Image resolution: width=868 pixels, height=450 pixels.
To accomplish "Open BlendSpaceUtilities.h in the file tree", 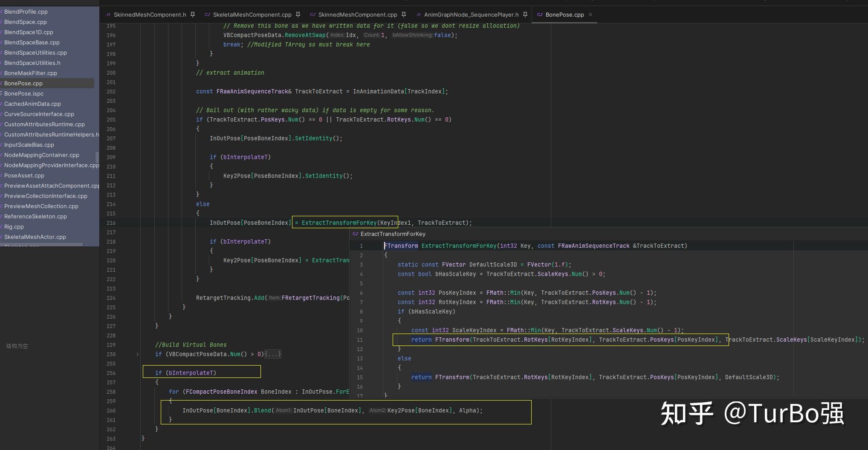I will [x=32, y=63].
